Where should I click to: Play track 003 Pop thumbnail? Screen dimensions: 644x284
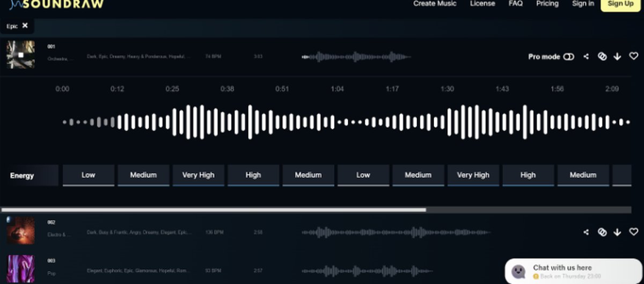pyautogui.click(x=20, y=268)
